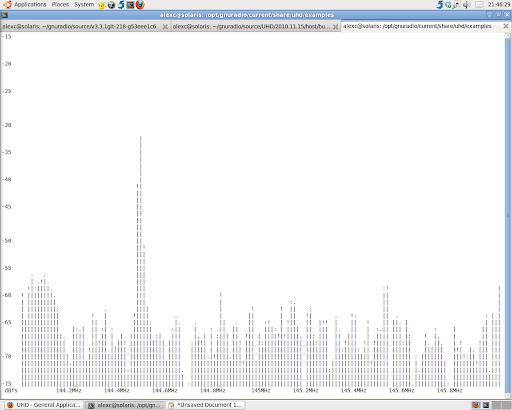This screenshot has height=410, width=512.
Task: Open the Places menu
Action: coord(60,4)
